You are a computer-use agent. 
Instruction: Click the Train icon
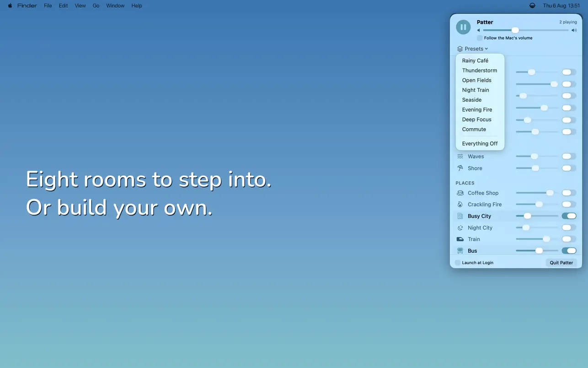pos(460,239)
